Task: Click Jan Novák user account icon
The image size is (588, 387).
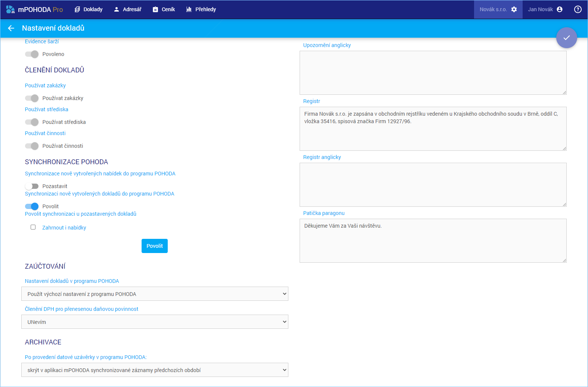Action: [560, 9]
